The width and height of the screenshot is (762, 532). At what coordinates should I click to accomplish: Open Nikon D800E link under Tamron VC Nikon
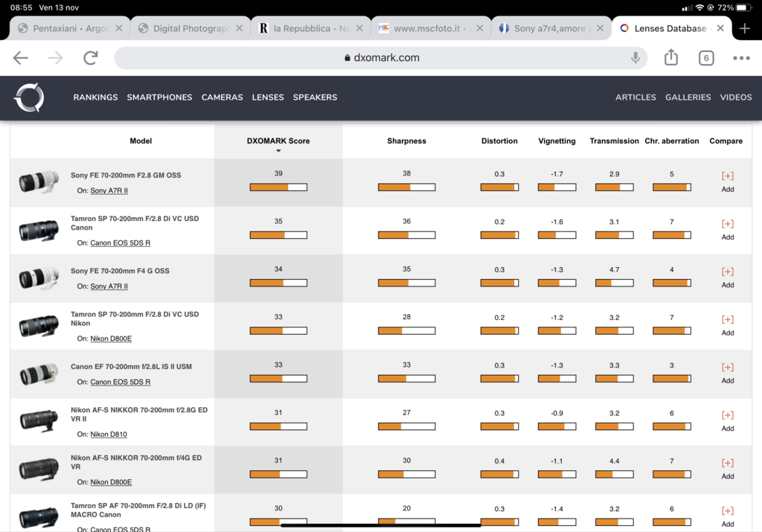(x=111, y=339)
